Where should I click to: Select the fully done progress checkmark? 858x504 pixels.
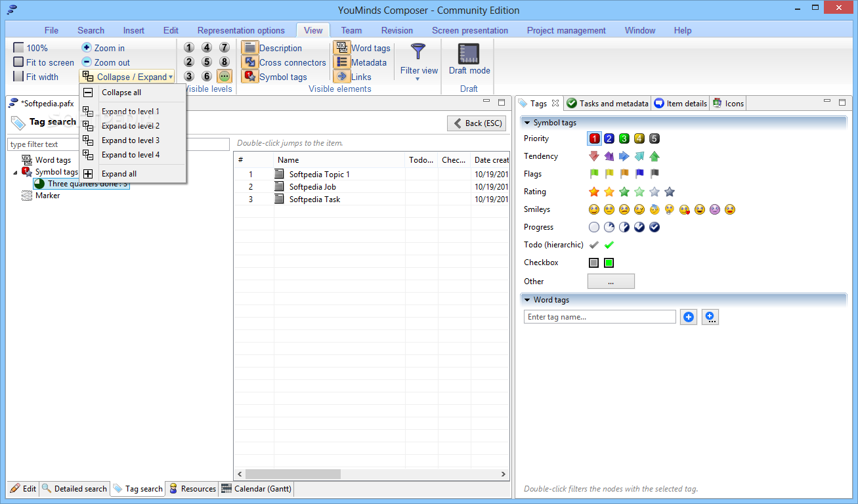pos(654,227)
